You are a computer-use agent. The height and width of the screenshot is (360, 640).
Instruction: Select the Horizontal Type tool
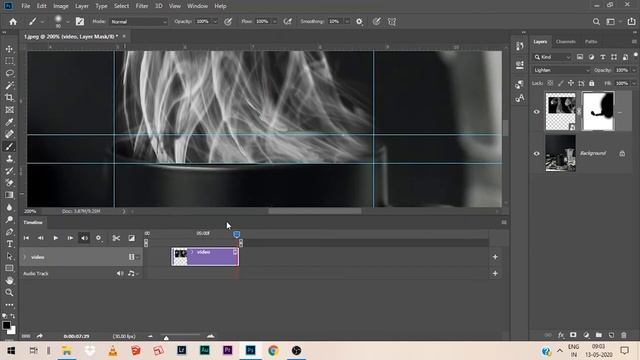[x=9, y=244]
